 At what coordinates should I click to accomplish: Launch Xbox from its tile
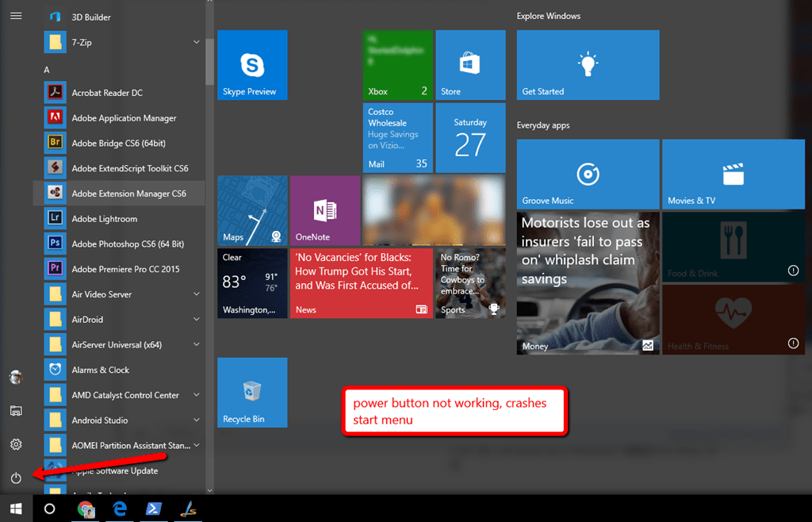coord(397,64)
